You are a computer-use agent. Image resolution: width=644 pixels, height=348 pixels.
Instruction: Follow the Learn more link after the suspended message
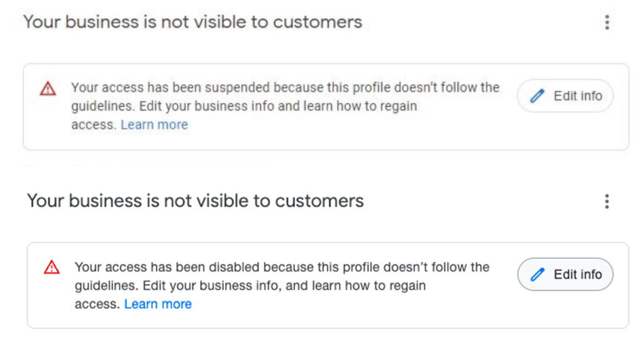coord(154,124)
